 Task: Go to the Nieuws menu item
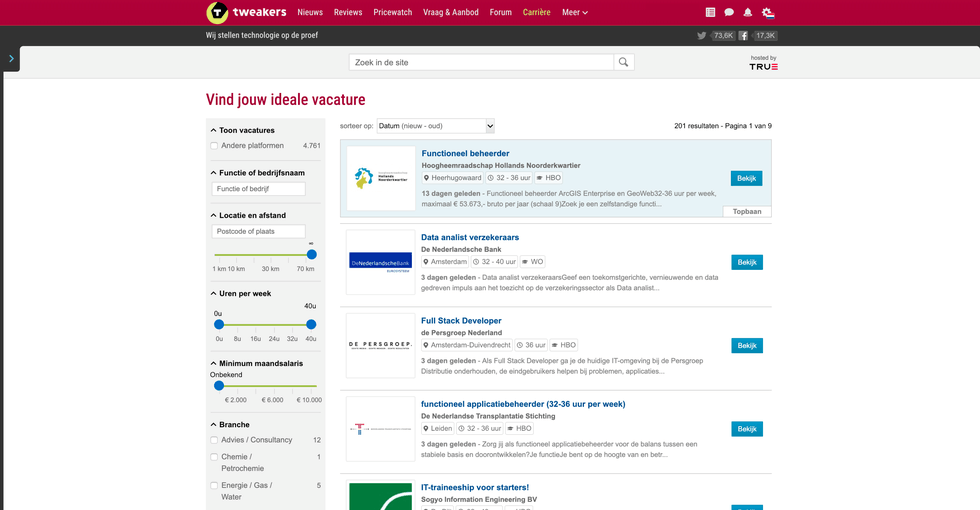(310, 12)
